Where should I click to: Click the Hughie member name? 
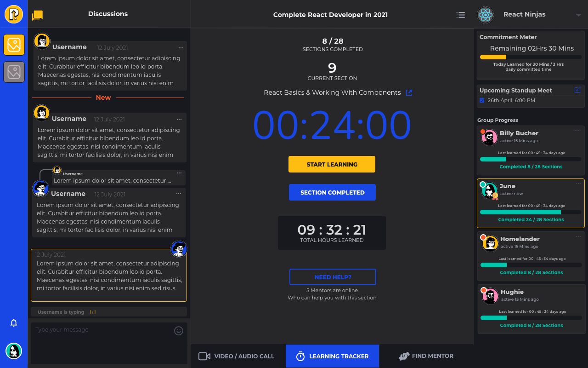512,292
